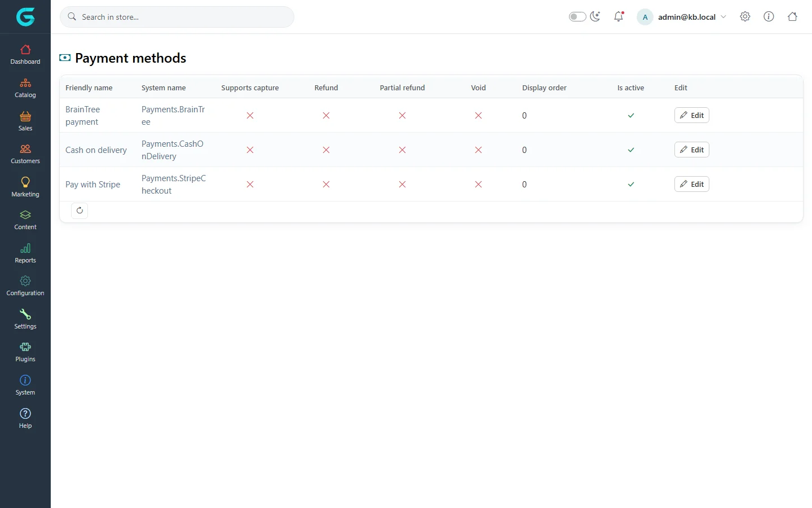Open the Settings sidebar menu
The width and height of the screenshot is (812, 508).
(25, 319)
